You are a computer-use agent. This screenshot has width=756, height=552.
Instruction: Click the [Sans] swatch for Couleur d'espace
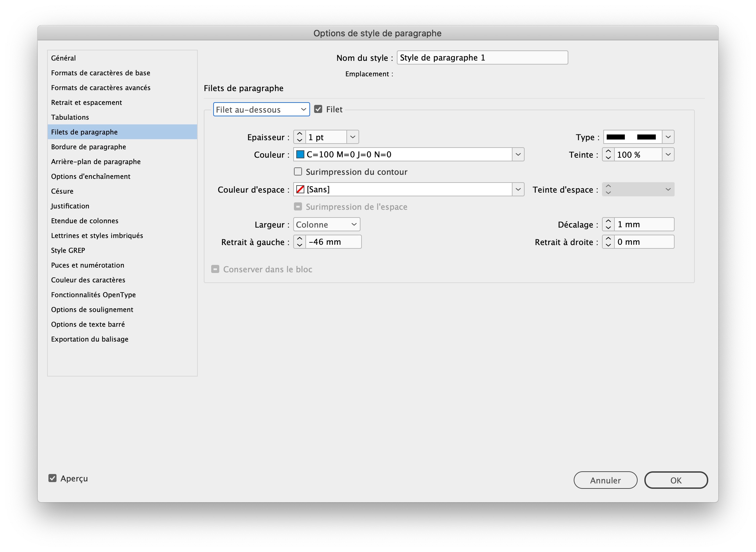300,190
